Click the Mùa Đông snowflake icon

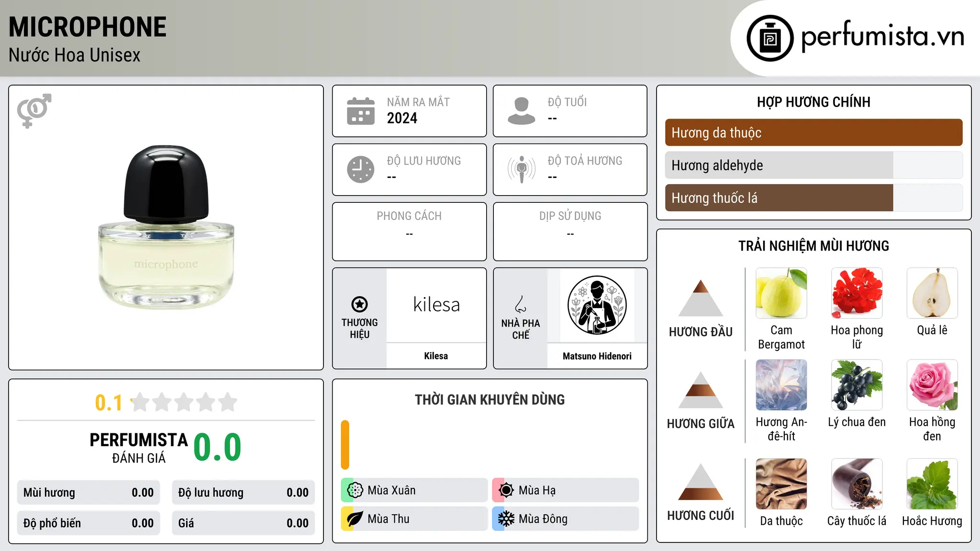click(x=506, y=519)
